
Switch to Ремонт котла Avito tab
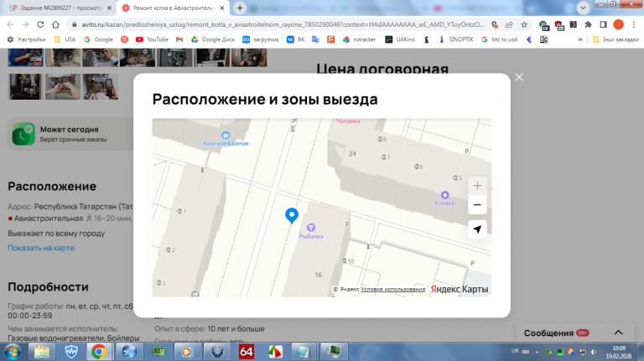point(173,8)
